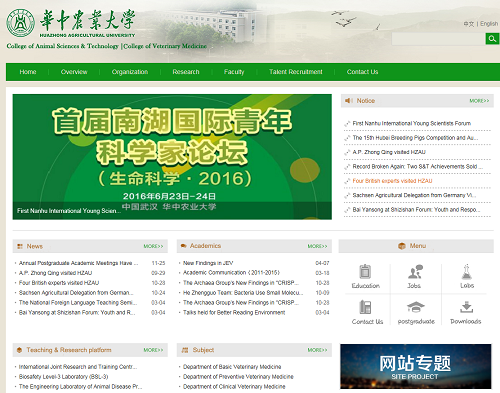This screenshot has width=500, height=393.
Task: Click the university emblem logo
Action: tap(20, 23)
